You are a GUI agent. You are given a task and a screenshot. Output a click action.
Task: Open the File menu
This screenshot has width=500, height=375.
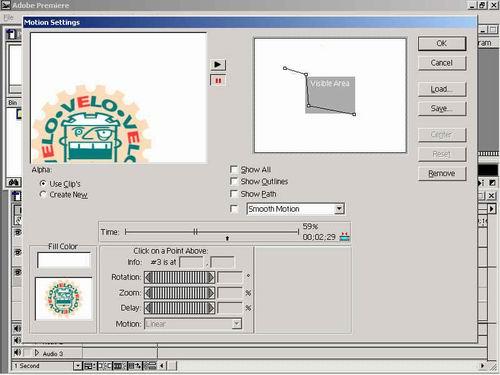(x=8, y=17)
